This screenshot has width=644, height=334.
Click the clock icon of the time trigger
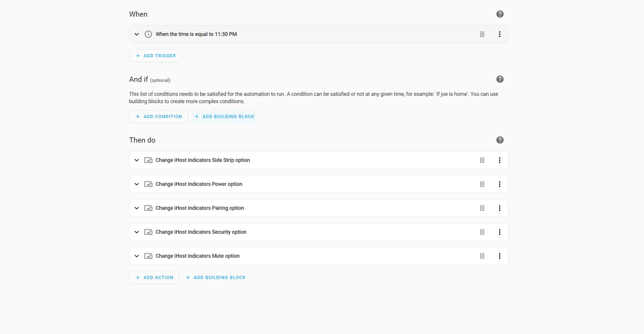point(148,34)
